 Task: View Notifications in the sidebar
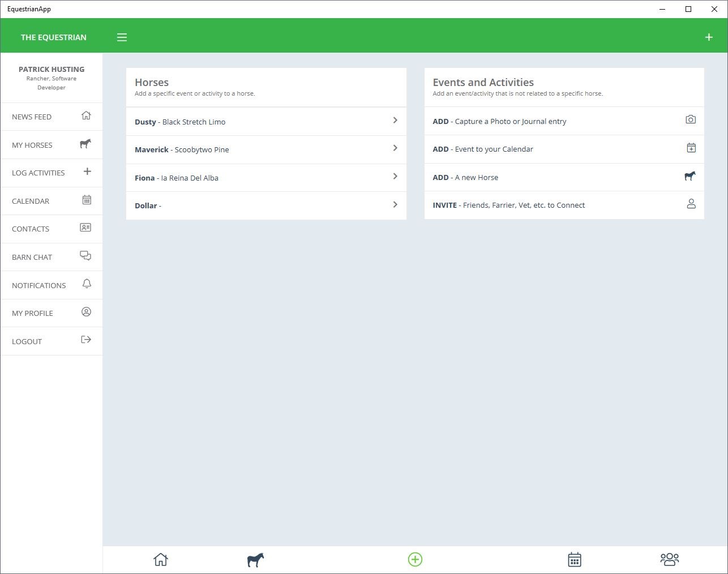pyautogui.click(x=52, y=285)
